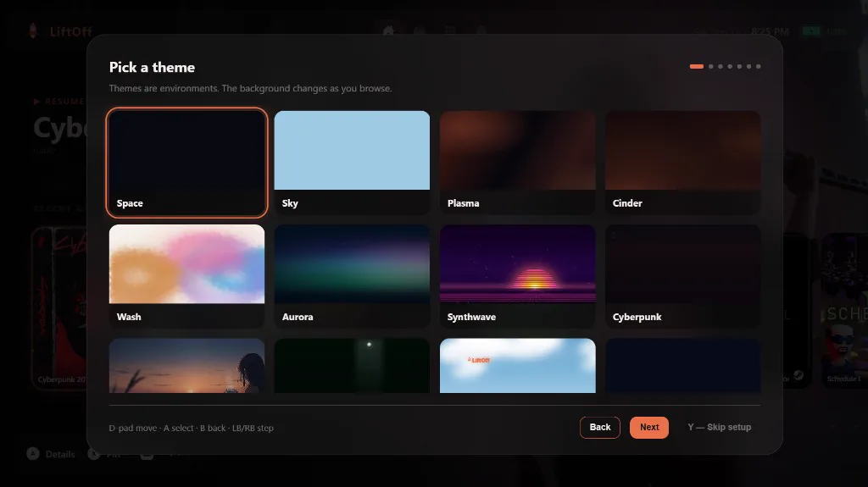Pick the Plasma theme
The width and height of the screenshot is (868, 487).
(x=518, y=162)
